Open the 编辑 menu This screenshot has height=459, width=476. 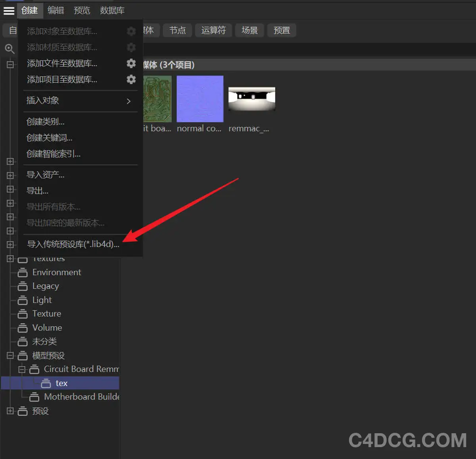pyautogui.click(x=56, y=11)
